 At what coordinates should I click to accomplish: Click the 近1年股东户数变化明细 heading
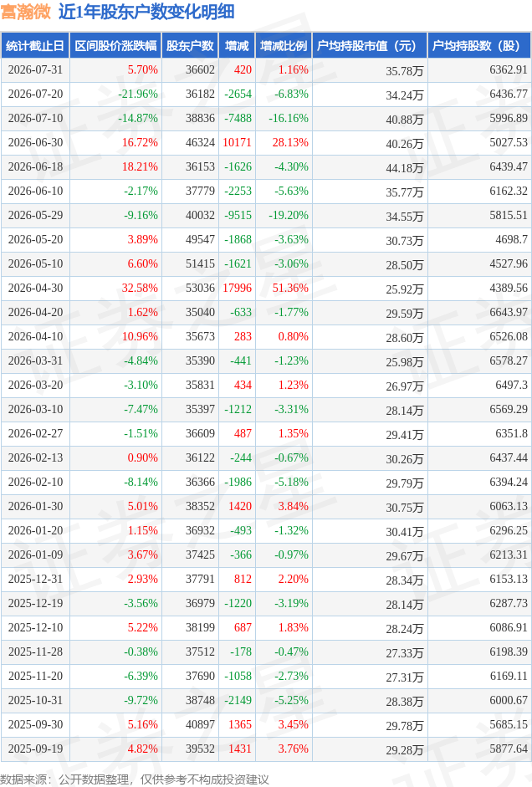(146, 12)
